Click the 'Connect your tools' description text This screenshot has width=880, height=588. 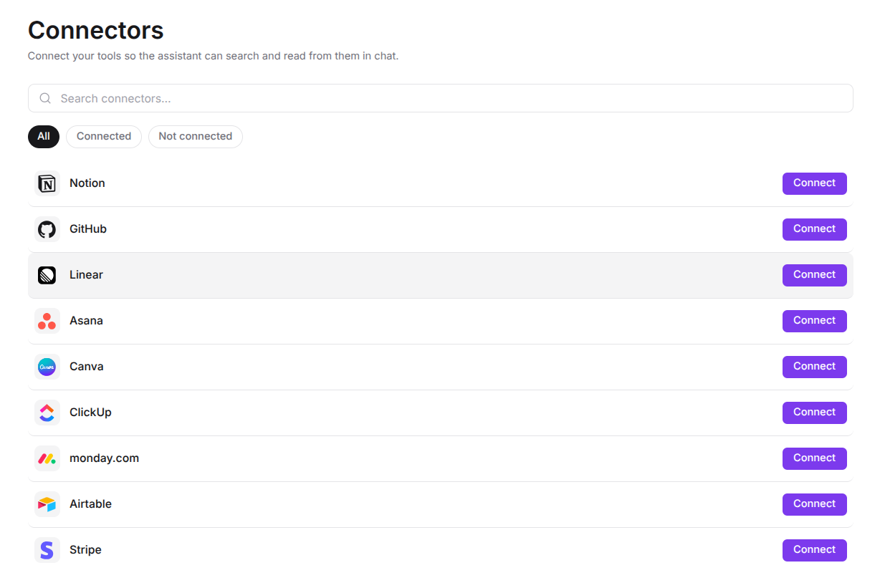point(213,56)
